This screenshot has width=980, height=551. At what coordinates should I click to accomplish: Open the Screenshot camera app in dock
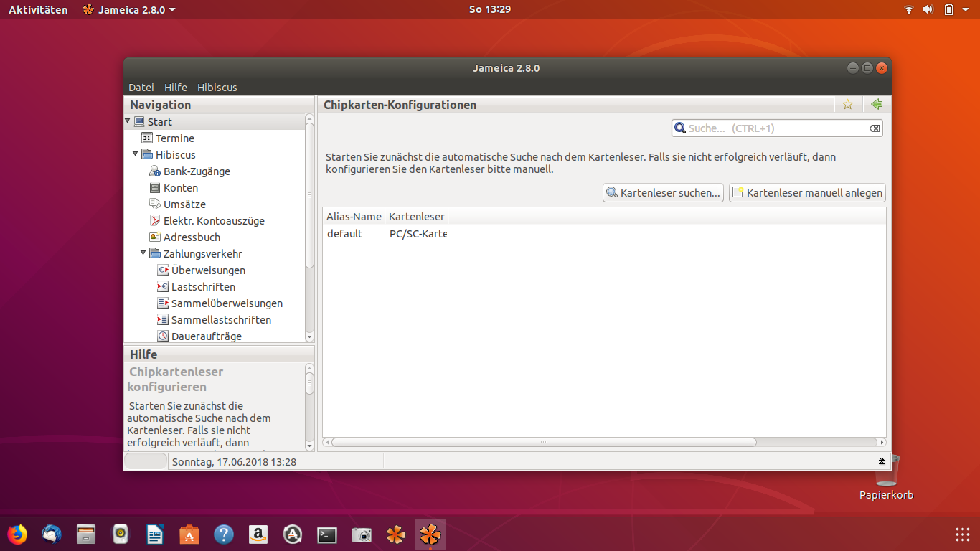(362, 534)
